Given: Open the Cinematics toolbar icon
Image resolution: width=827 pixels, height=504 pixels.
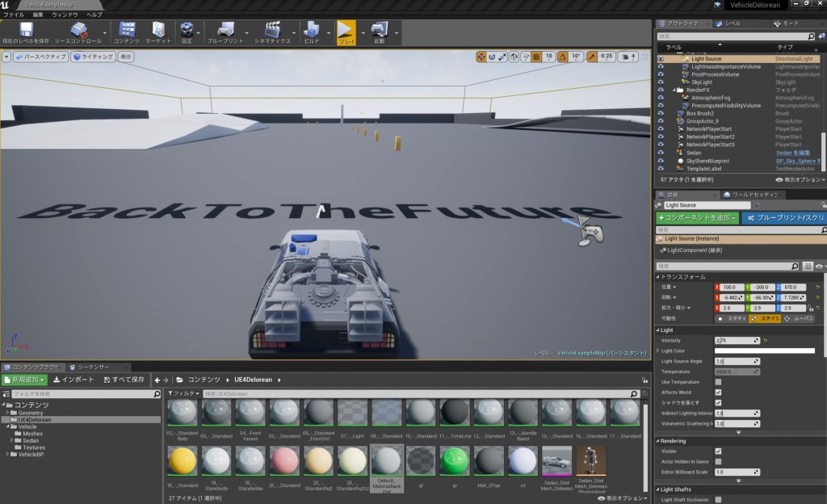Looking at the screenshot, I should pos(273,32).
